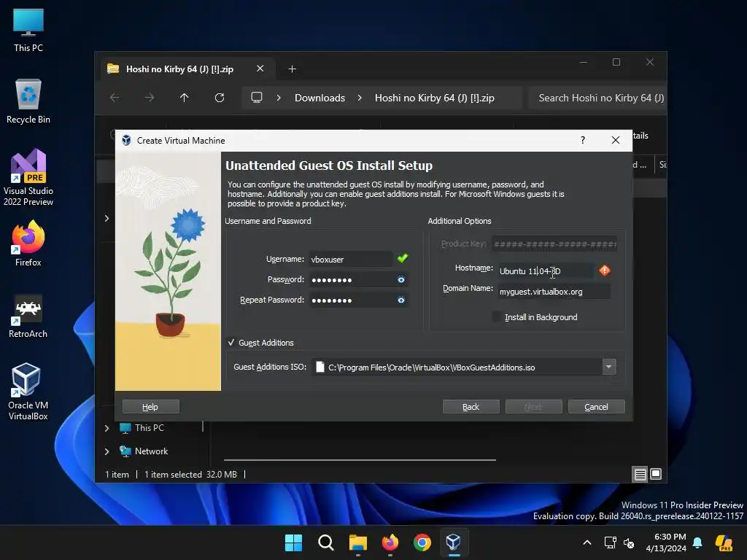Screen dimensions: 747x560
Task: Click the Help button
Action: click(150, 407)
